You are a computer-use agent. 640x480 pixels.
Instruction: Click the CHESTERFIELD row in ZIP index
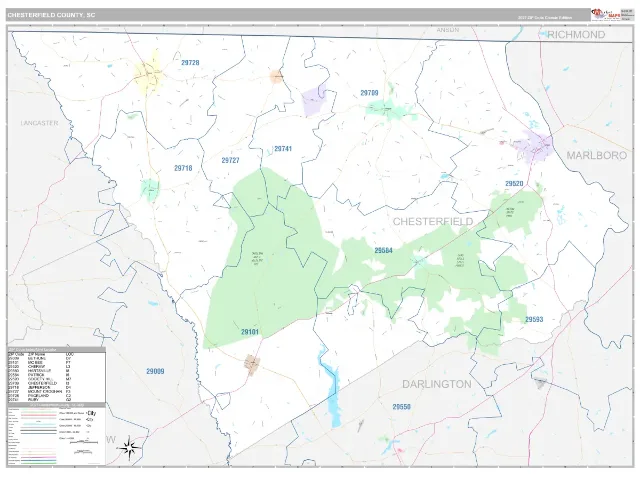tap(39, 383)
